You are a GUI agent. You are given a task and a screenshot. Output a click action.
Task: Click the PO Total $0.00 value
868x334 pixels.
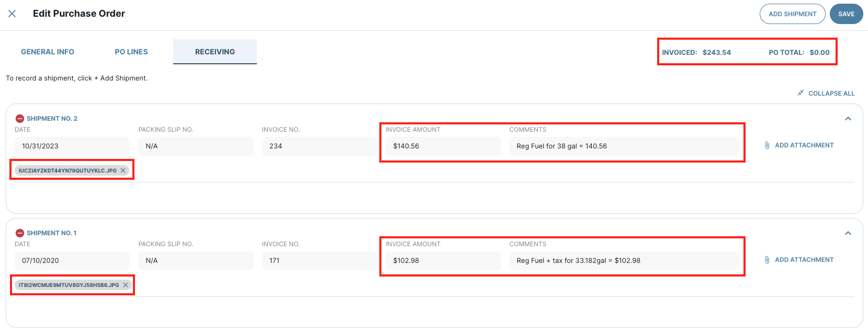[819, 52]
